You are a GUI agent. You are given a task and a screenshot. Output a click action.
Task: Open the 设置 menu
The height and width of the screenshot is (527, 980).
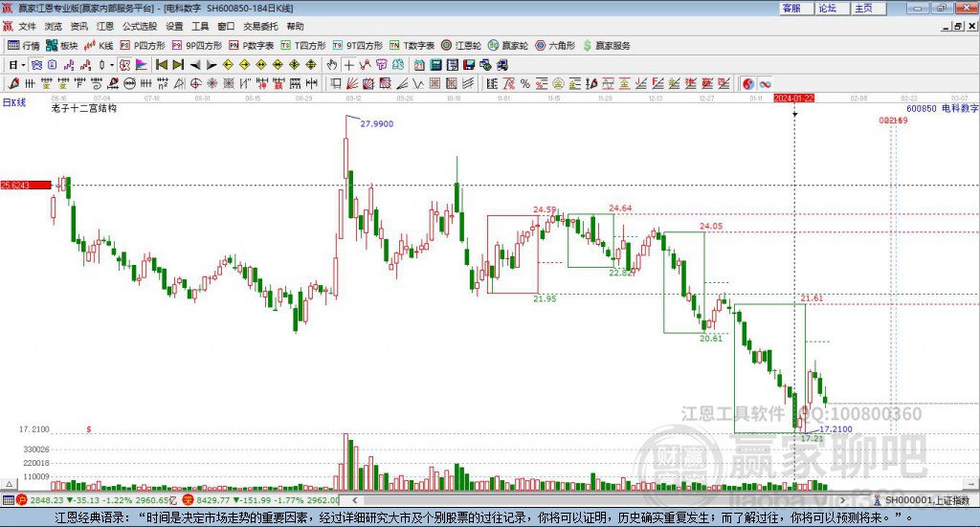pyautogui.click(x=174, y=26)
